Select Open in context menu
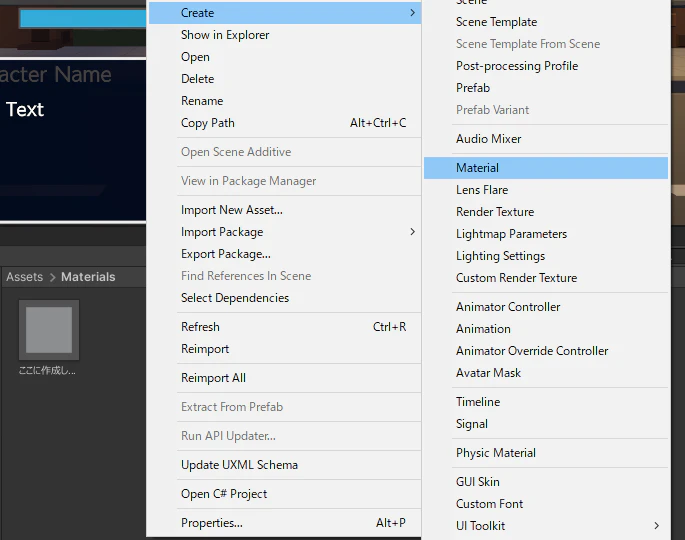The width and height of the screenshot is (685, 540). pyautogui.click(x=284, y=57)
